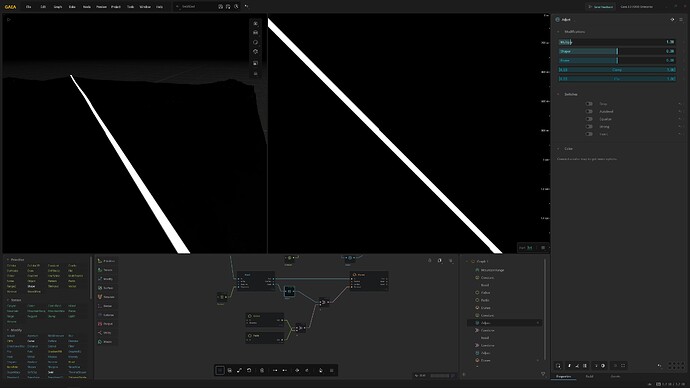Click the Clamp range slider
This screenshot has height=388, width=690.
[617, 70]
